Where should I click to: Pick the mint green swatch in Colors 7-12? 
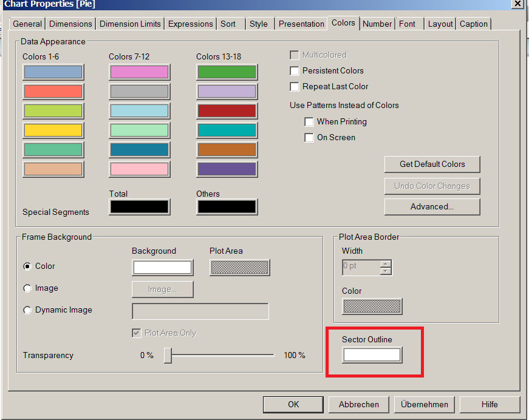tap(139, 130)
